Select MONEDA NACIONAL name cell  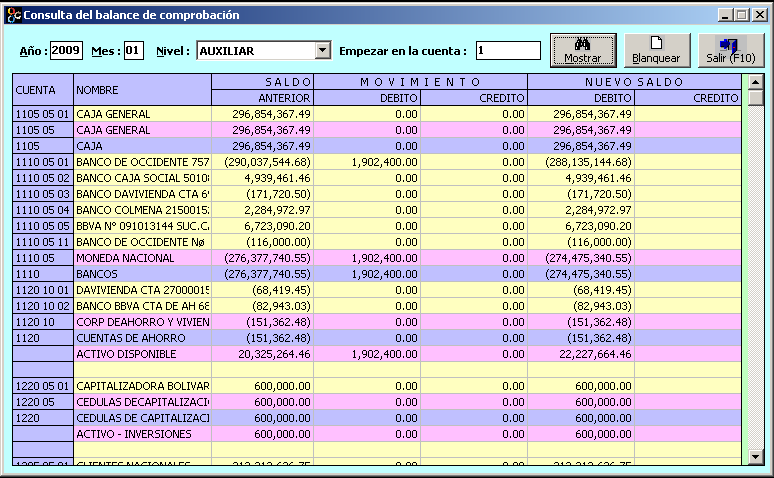143,258
